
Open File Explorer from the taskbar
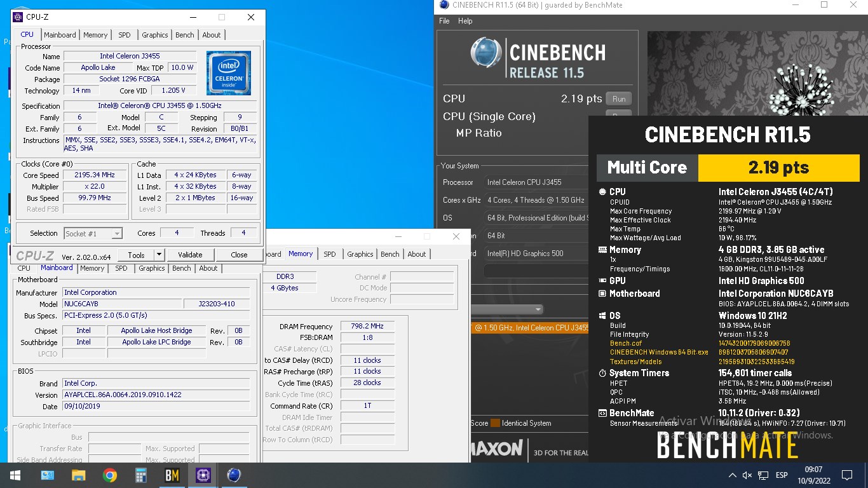pos(78,475)
